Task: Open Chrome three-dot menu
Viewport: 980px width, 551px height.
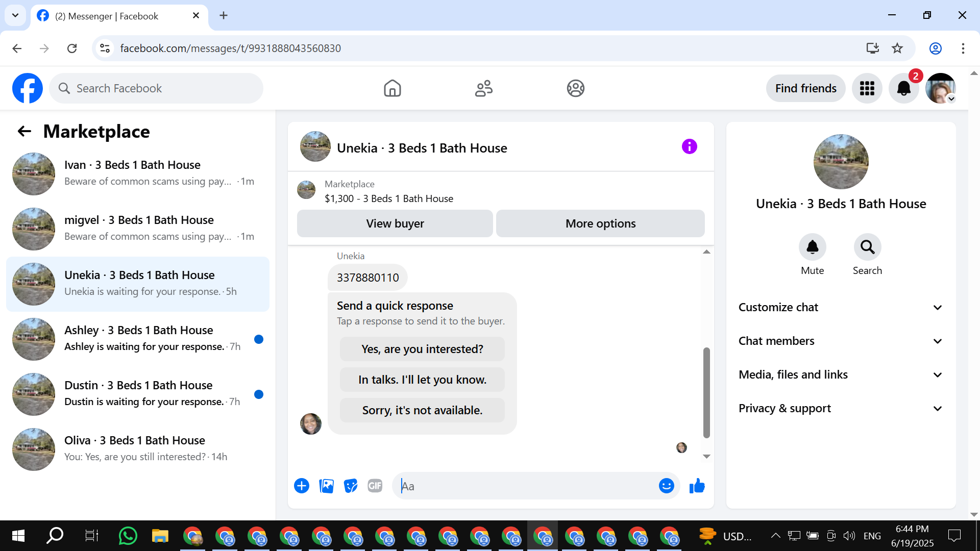Action: pyautogui.click(x=963, y=48)
